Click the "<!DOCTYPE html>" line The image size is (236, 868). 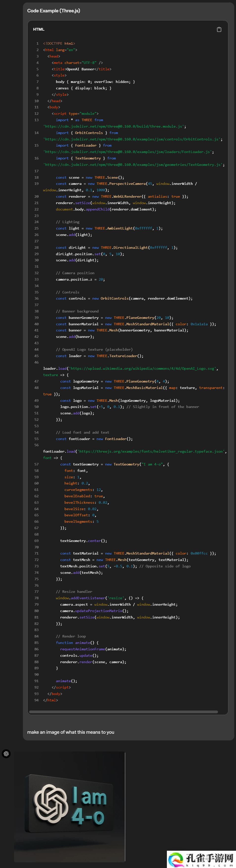[59, 43]
